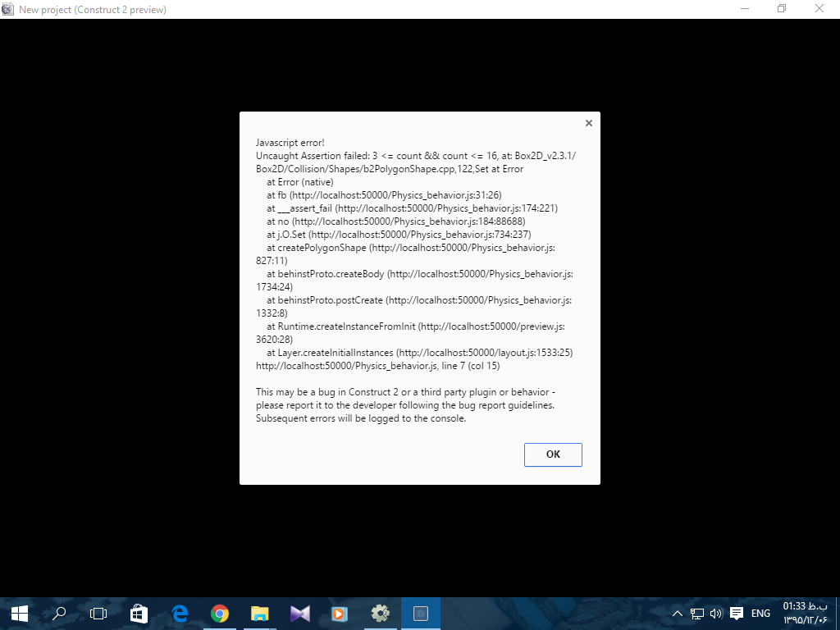The height and width of the screenshot is (630, 840).
Task: Select the active preview window taskbar button
Action: (421, 614)
